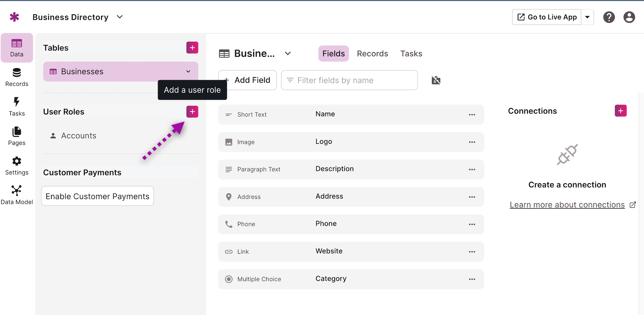Open Pages from the sidebar
The width and height of the screenshot is (644, 315).
click(x=17, y=136)
